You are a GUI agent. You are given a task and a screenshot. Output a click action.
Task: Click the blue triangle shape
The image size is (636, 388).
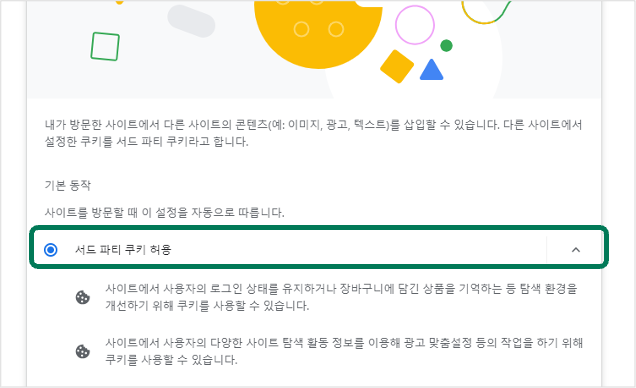tap(431, 70)
